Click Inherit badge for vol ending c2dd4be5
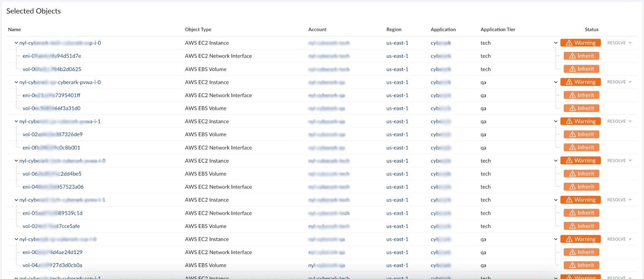The image size is (644, 279). (x=582, y=174)
